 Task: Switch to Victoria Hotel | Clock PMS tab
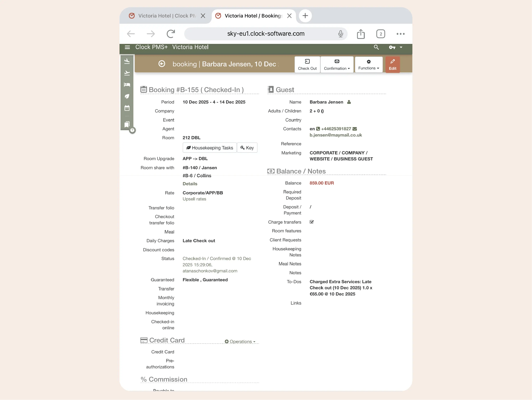tap(166, 16)
